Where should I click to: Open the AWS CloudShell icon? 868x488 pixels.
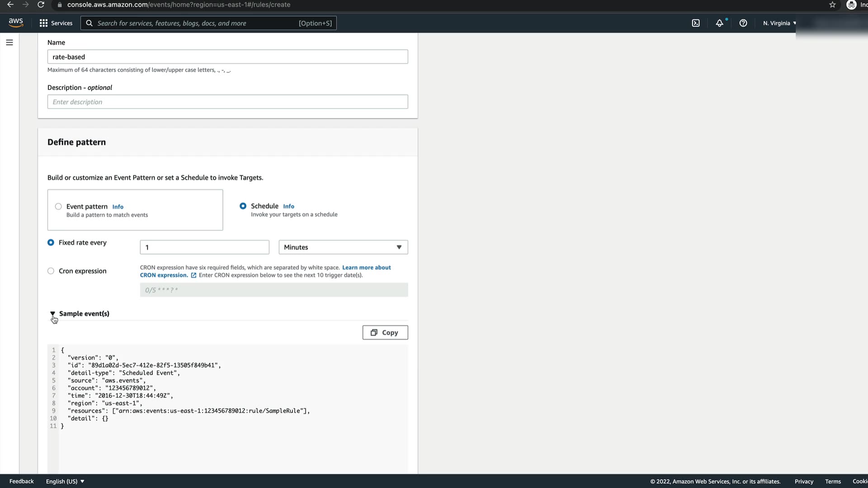696,23
